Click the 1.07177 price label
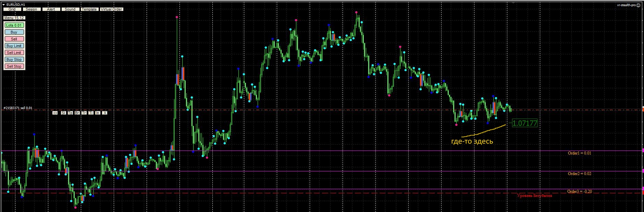 (524, 123)
